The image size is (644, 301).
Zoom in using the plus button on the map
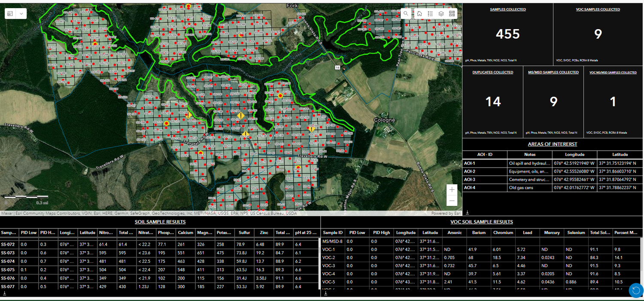tap(452, 189)
